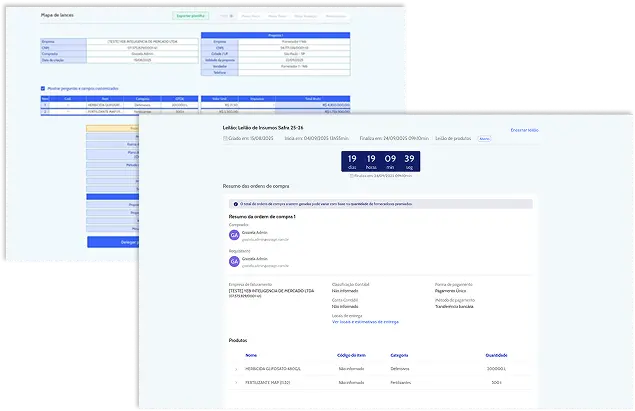Screen dimensions: 635x411
Task: Click the Código do item column header
Action: [x=354, y=354]
